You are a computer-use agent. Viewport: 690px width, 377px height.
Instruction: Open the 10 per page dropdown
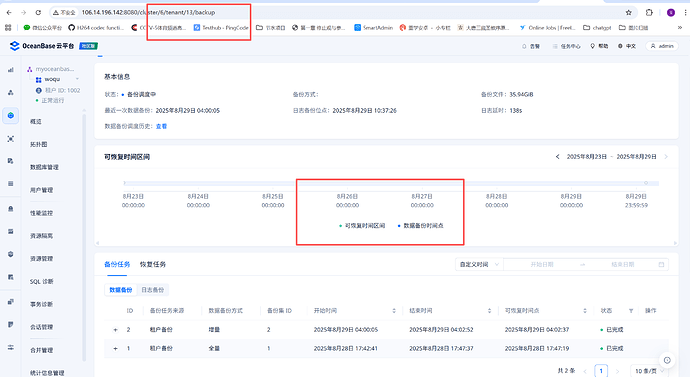649,371
